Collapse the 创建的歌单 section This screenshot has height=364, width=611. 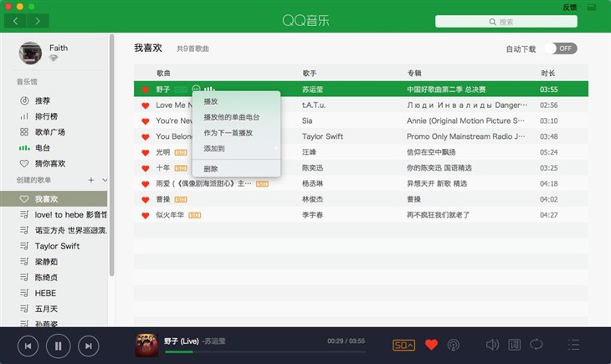105,180
